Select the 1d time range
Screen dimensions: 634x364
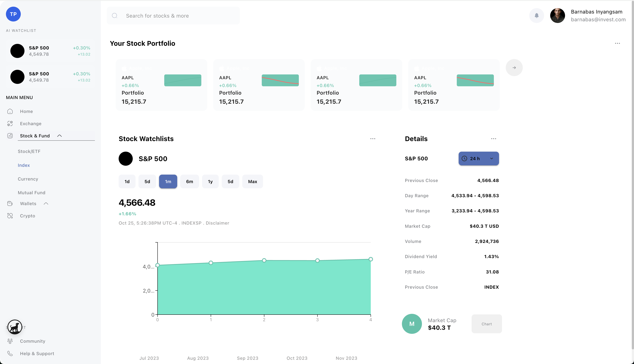pos(127,181)
